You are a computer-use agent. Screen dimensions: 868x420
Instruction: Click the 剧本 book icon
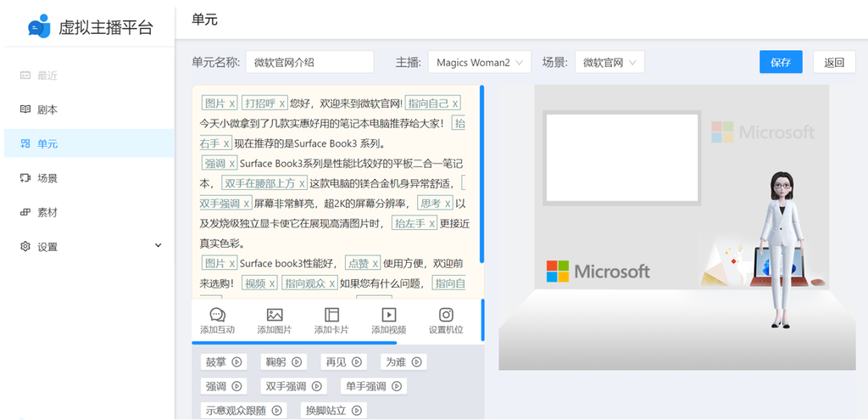point(25,109)
